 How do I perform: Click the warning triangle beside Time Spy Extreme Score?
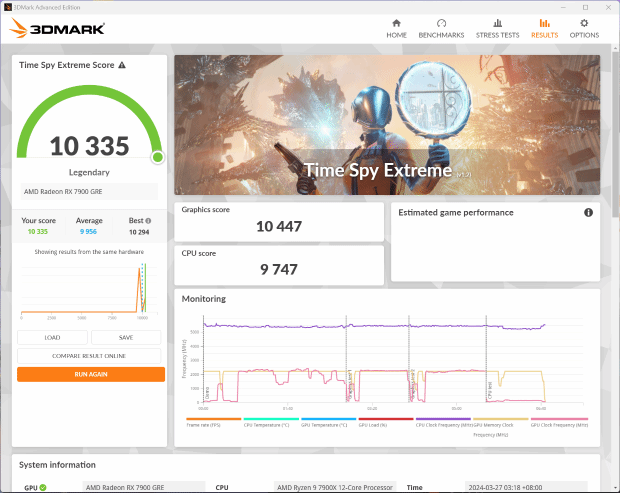[122, 65]
